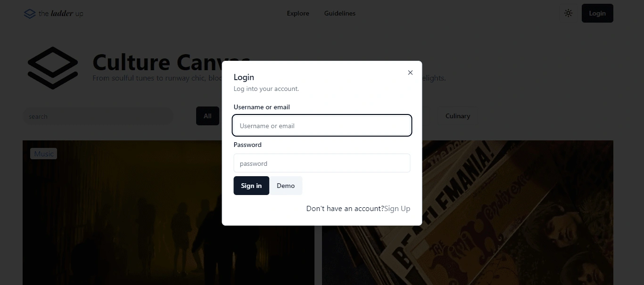
Task: Follow the Sign Up link
Action: [x=397, y=209]
